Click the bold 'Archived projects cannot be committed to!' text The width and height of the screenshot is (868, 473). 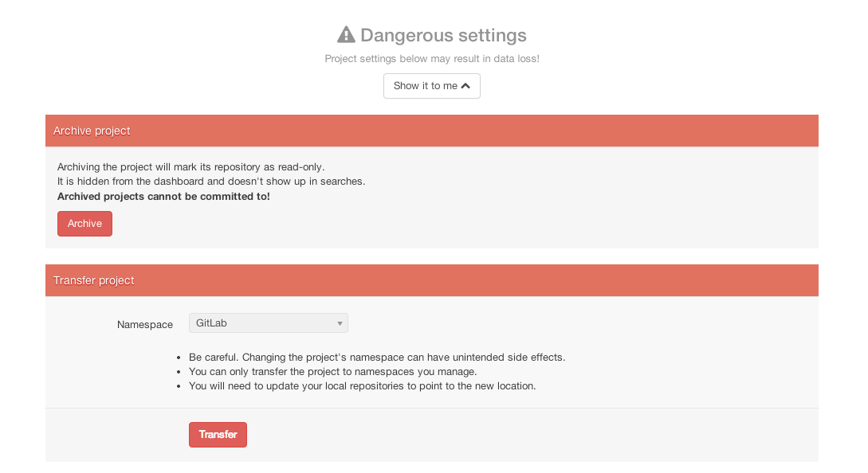(x=163, y=196)
